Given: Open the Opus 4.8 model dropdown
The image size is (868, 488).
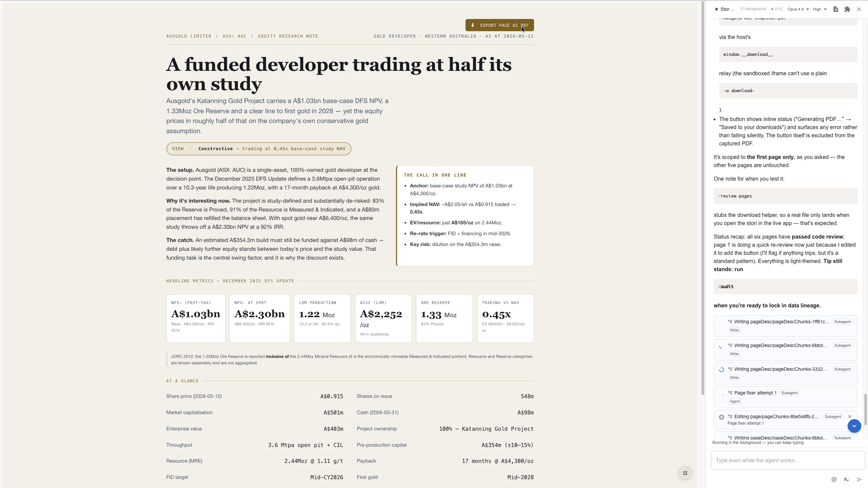Looking at the screenshot, I should click(798, 9).
